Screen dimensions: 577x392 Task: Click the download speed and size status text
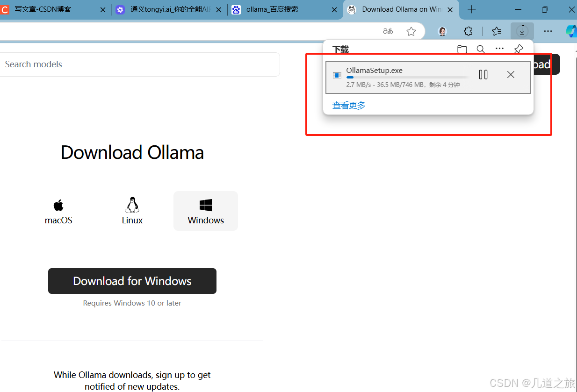403,85
